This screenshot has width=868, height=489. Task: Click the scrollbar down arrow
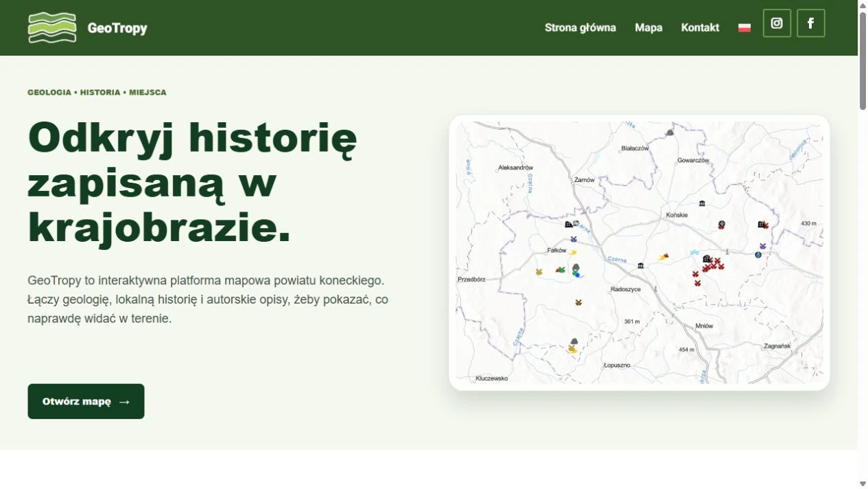(863, 484)
